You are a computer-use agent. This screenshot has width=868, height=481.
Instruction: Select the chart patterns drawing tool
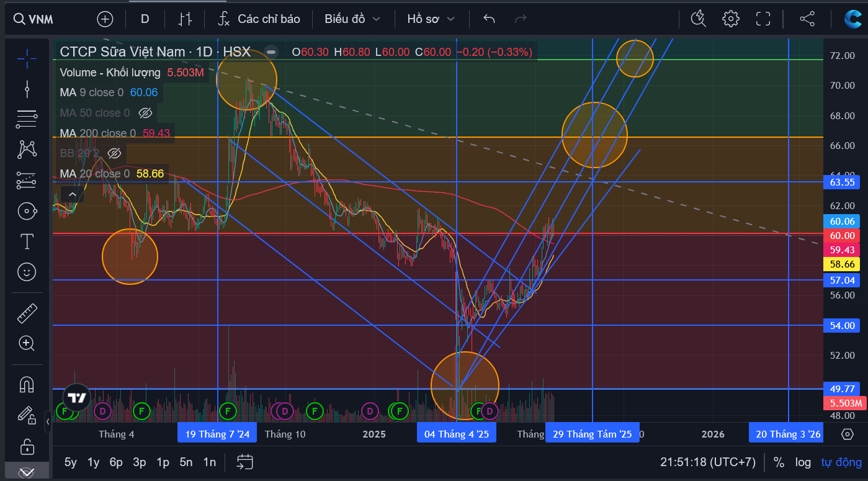(x=27, y=149)
